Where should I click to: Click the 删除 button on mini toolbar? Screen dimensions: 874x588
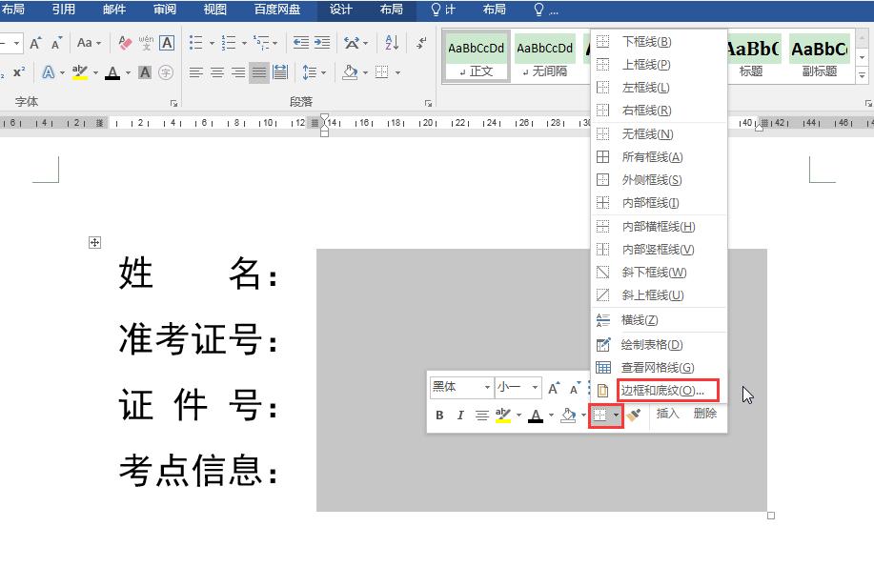click(707, 415)
